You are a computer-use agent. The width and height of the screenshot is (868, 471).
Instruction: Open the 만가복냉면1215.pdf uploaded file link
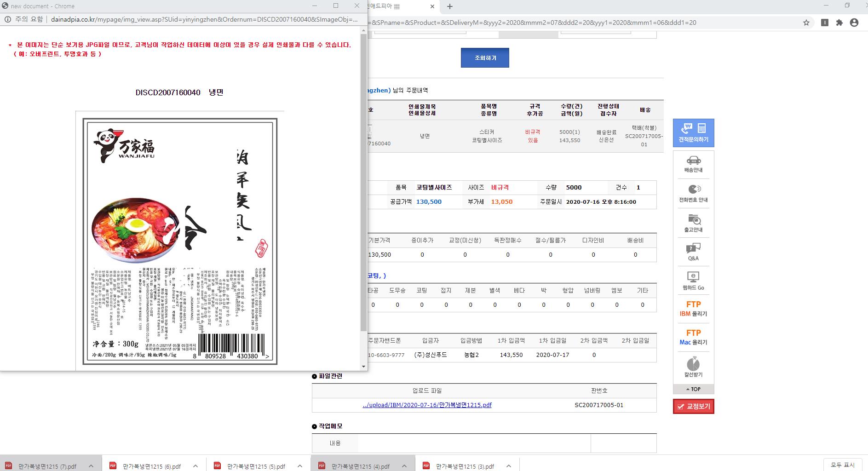[427, 405]
